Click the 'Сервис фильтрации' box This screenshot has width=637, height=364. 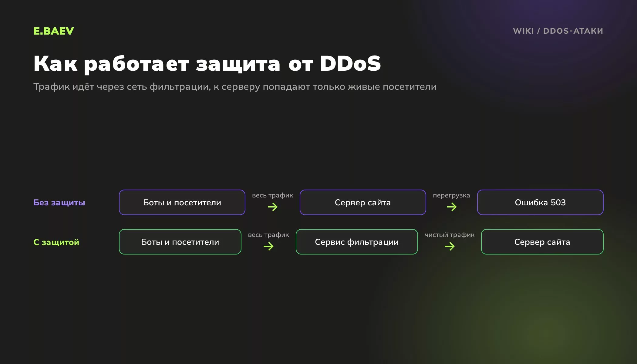(x=357, y=242)
